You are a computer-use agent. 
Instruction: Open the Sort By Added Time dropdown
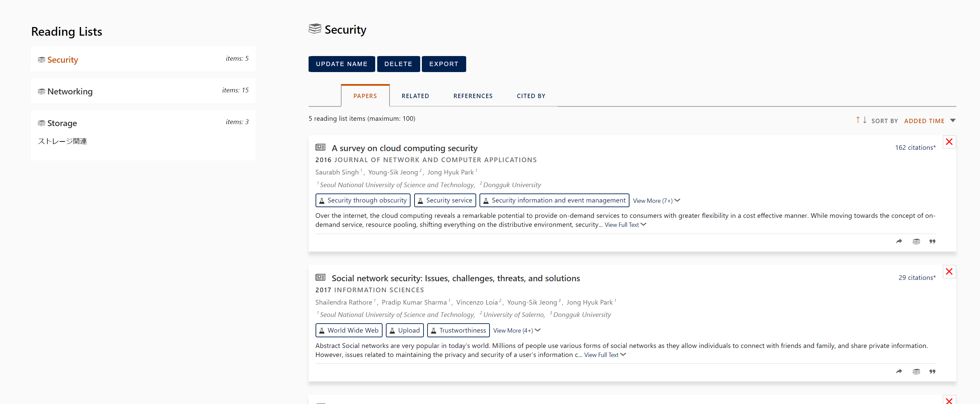coord(929,121)
